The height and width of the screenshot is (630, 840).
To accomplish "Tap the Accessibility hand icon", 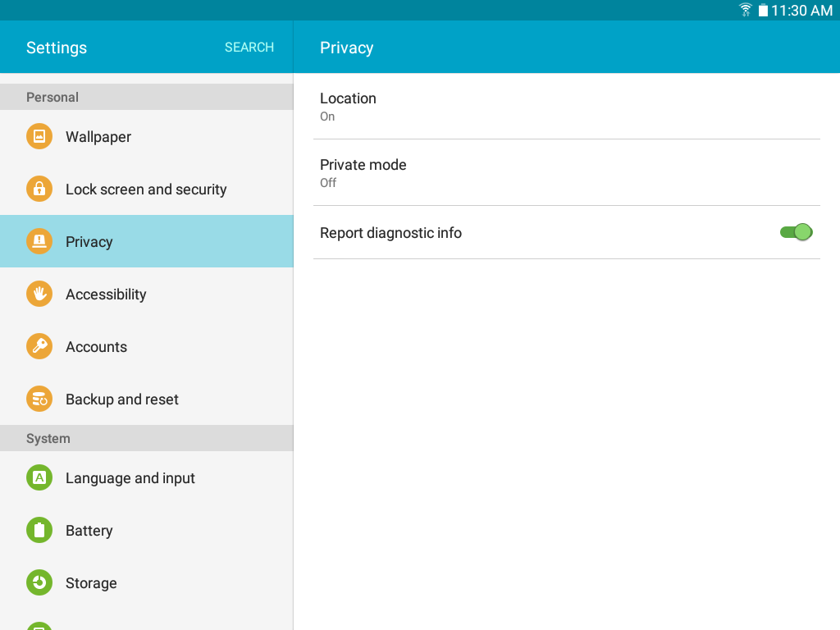I will pyautogui.click(x=39, y=294).
